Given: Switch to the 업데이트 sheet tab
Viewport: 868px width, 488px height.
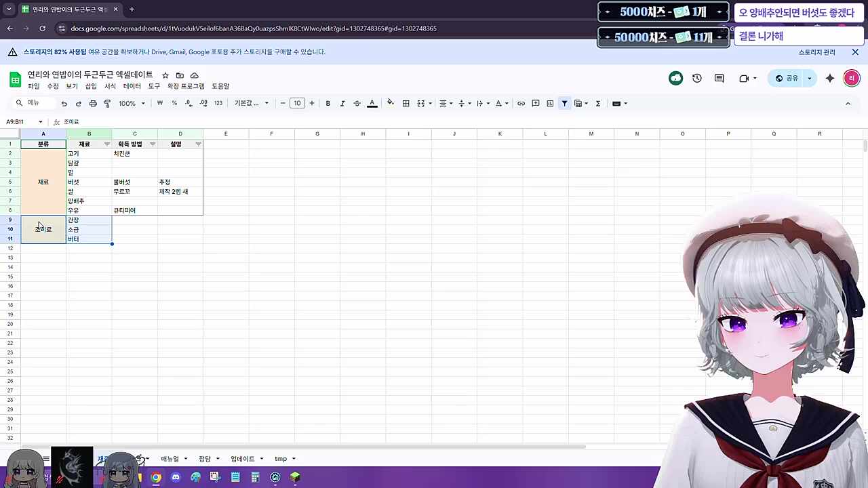Looking at the screenshot, I should [x=242, y=459].
